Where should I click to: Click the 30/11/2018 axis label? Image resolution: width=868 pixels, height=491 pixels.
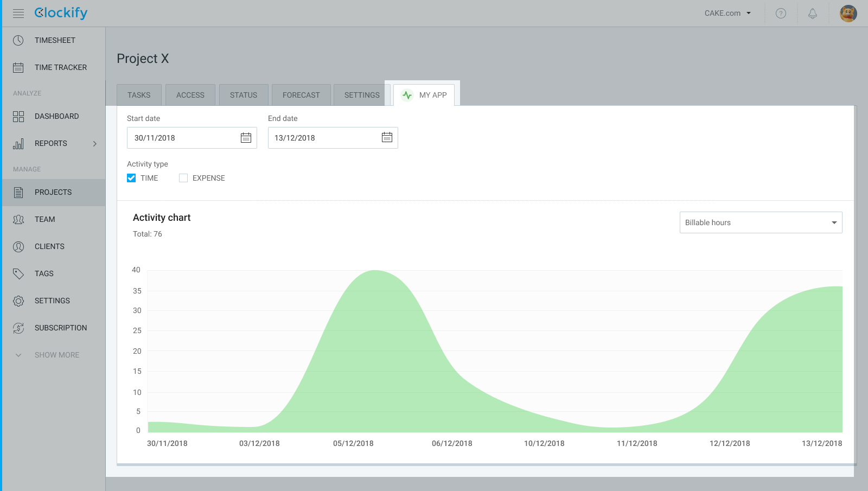(167, 443)
